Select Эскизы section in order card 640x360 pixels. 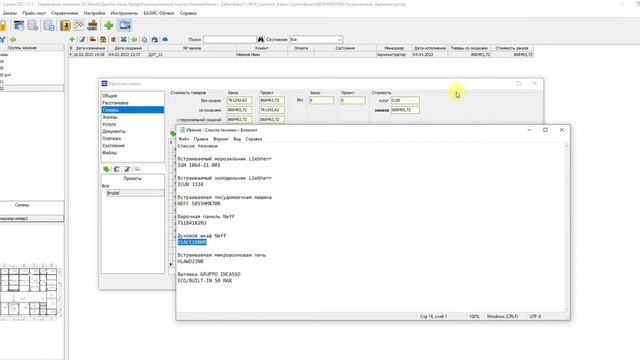click(x=133, y=117)
